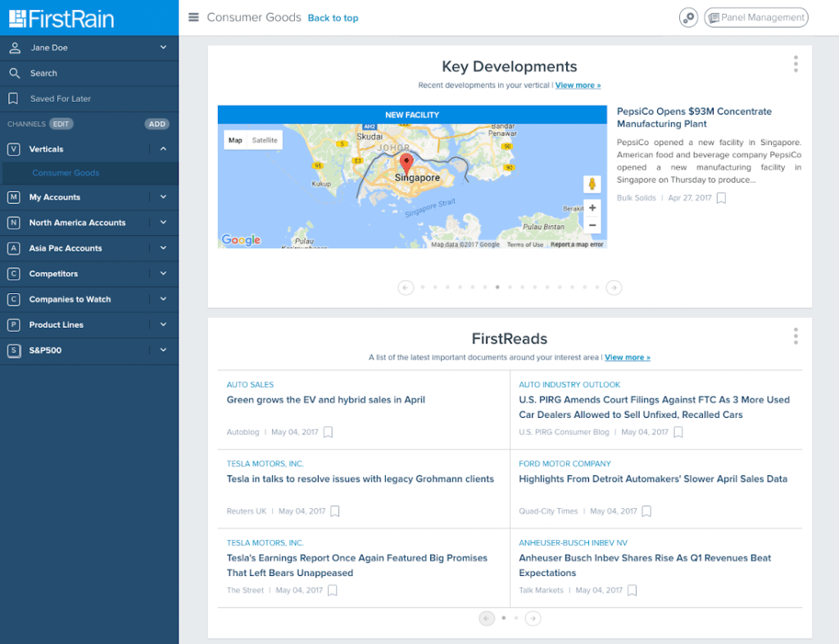Viewport: 839px width, 644px height.
Task: Open the FirstReads options menu icon
Action: [x=795, y=335]
